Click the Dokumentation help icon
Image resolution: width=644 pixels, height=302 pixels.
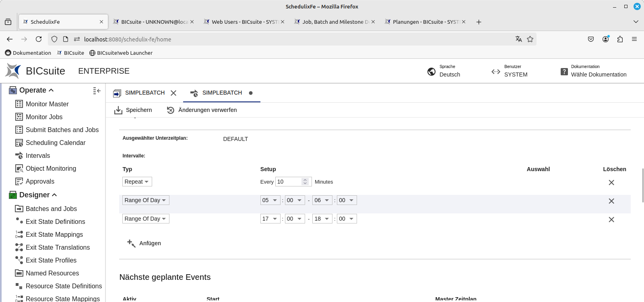564,72
